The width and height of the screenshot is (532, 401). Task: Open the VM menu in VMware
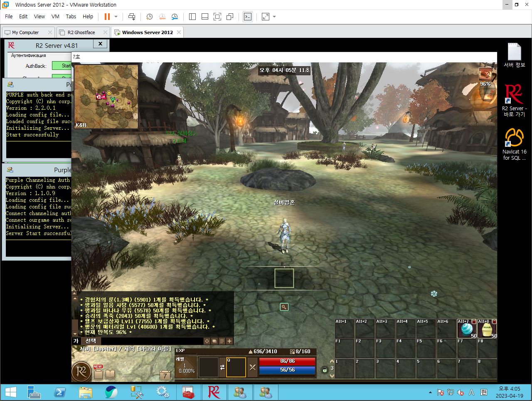click(x=55, y=17)
